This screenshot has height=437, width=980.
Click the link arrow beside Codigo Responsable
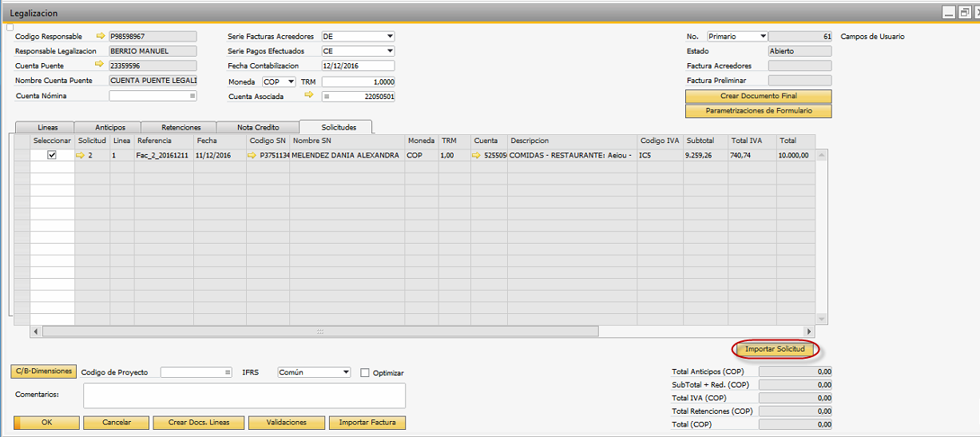[x=101, y=36]
